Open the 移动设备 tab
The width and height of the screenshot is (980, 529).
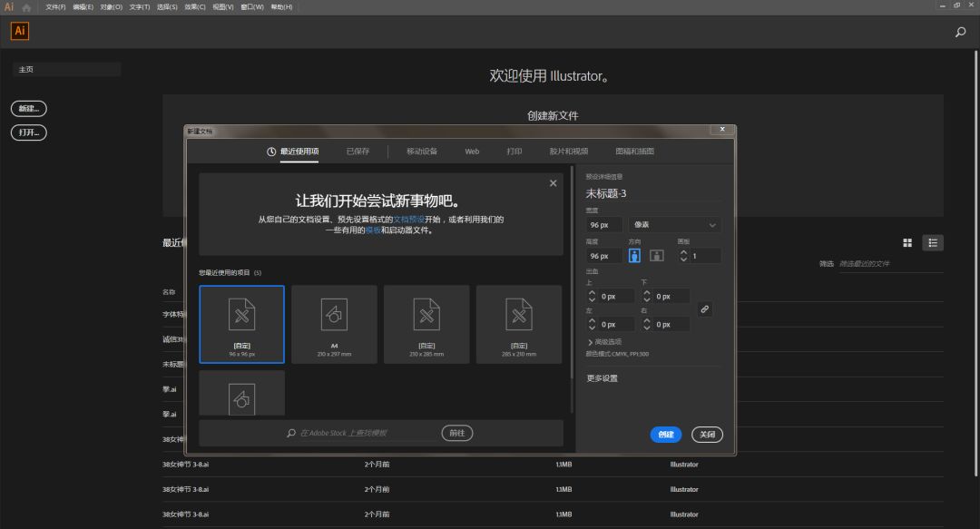click(x=422, y=152)
